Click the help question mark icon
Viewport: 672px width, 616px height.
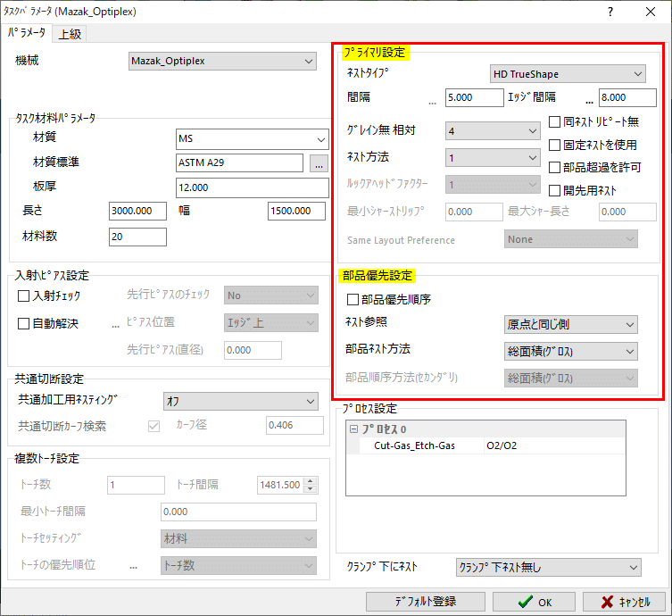point(610,12)
